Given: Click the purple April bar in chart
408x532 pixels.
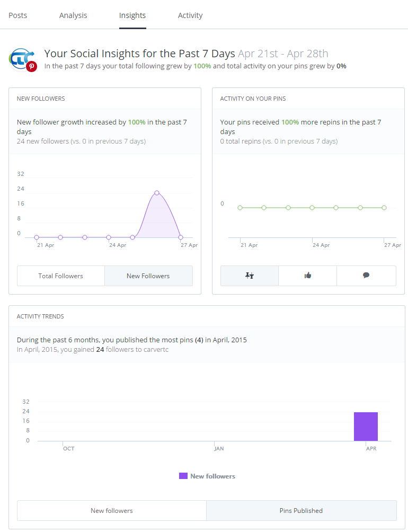Looking at the screenshot, I should 366,427.
